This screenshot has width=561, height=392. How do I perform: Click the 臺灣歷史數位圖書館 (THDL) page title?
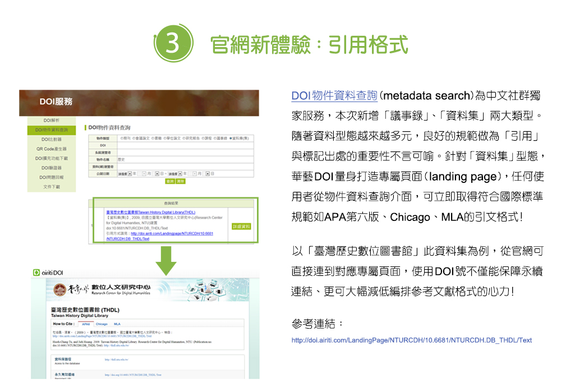coord(85,310)
